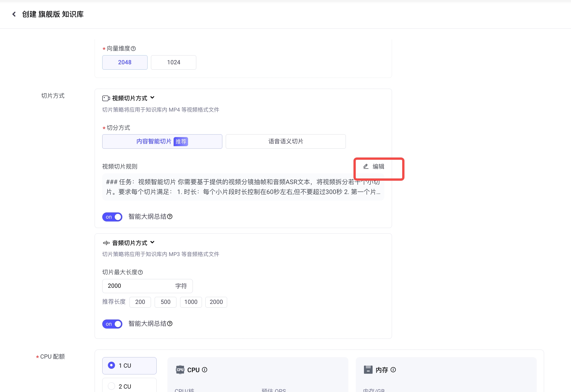The height and width of the screenshot is (392, 571).
Task: Collapse the 视频切片方式 section chevron
Action: coord(152,98)
